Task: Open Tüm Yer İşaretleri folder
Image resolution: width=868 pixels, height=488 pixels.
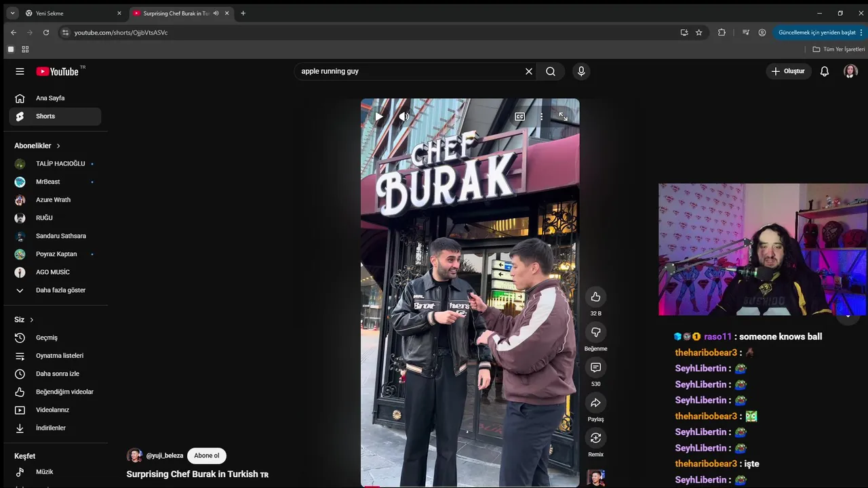Action: 839,49
